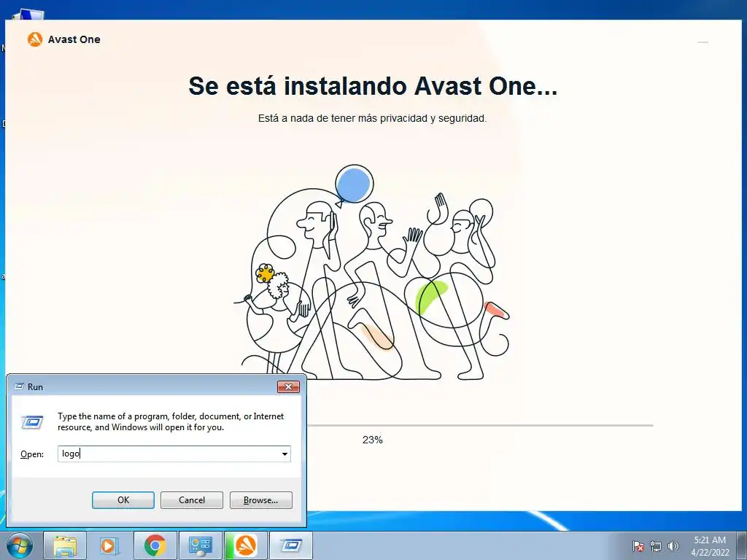Click the "Open:" label in the Run dialog
Viewport: 747px width, 560px height.
[32, 454]
